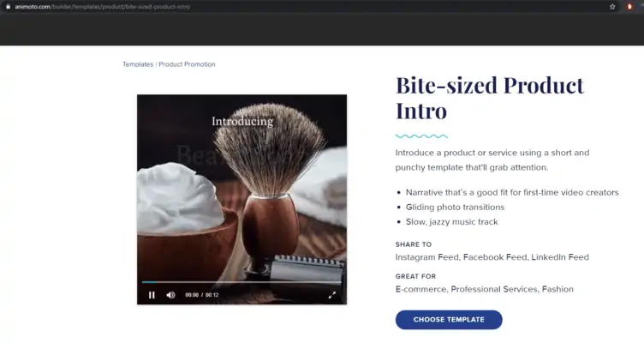Screen dimensions: 644x343
Task: Click the video progress bar
Action: [241, 282]
